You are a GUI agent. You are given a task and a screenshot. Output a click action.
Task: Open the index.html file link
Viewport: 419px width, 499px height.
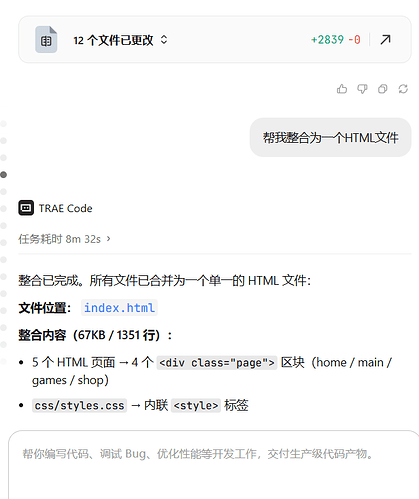pyautogui.click(x=119, y=308)
